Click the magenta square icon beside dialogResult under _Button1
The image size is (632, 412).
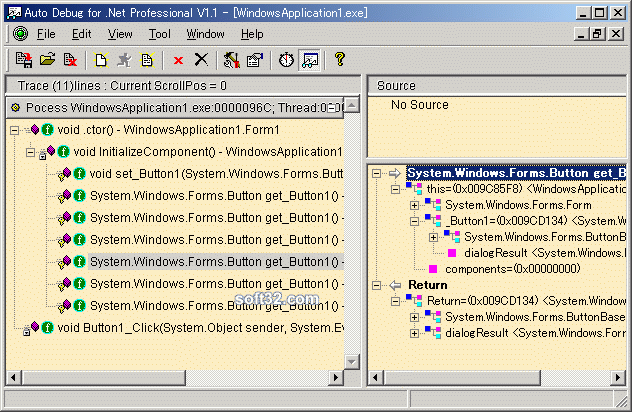[x=452, y=253]
